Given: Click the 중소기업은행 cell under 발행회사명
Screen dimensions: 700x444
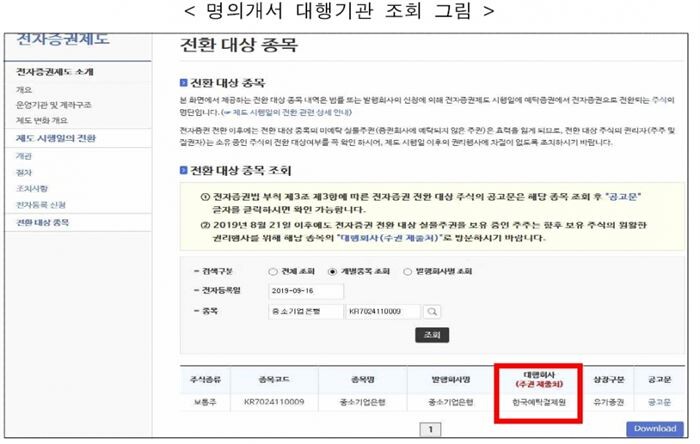Looking at the screenshot, I should pos(451,402).
